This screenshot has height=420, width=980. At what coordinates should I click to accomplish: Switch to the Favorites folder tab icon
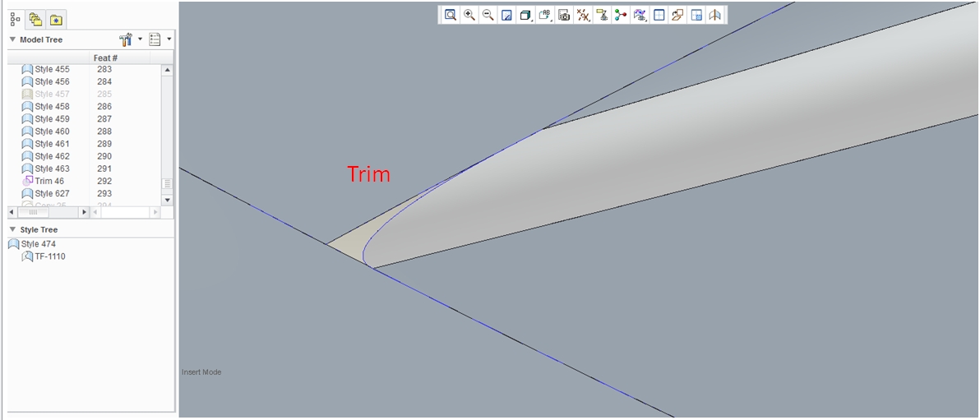click(x=56, y=20)
